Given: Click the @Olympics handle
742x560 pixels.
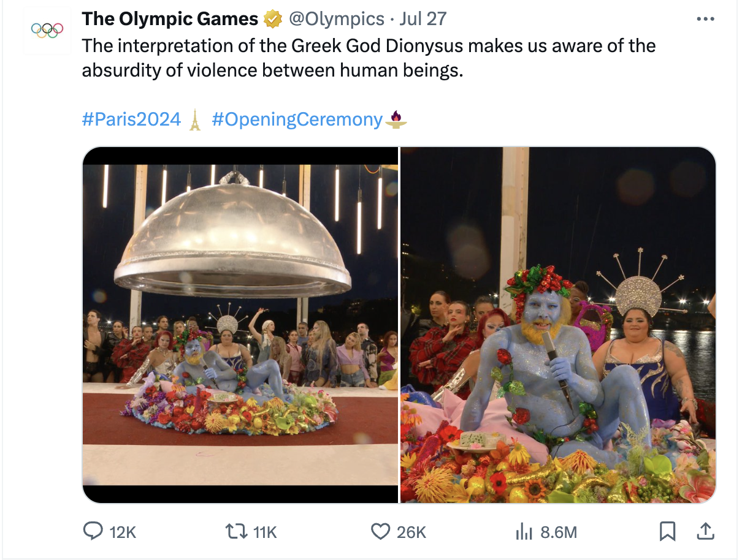Looking at the screenshot, I should tap(336, 20).
